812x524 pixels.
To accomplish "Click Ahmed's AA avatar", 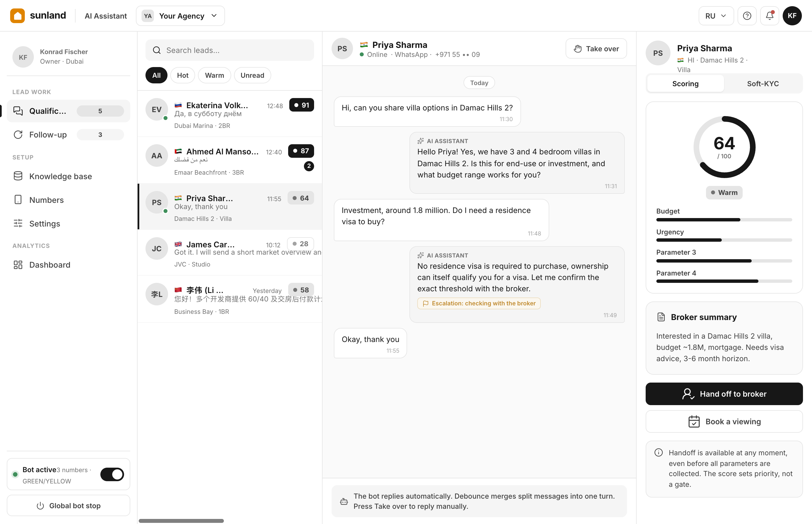I will (x=156, y=156).
